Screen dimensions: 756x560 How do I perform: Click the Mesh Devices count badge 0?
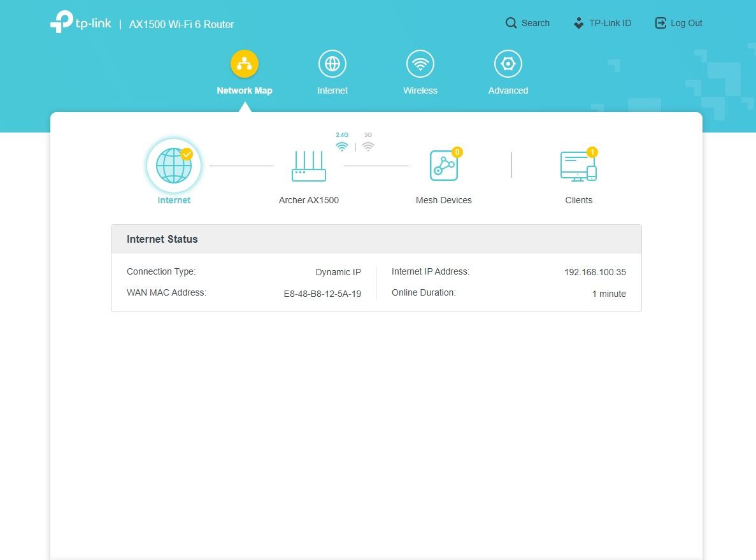pos(457,152)
